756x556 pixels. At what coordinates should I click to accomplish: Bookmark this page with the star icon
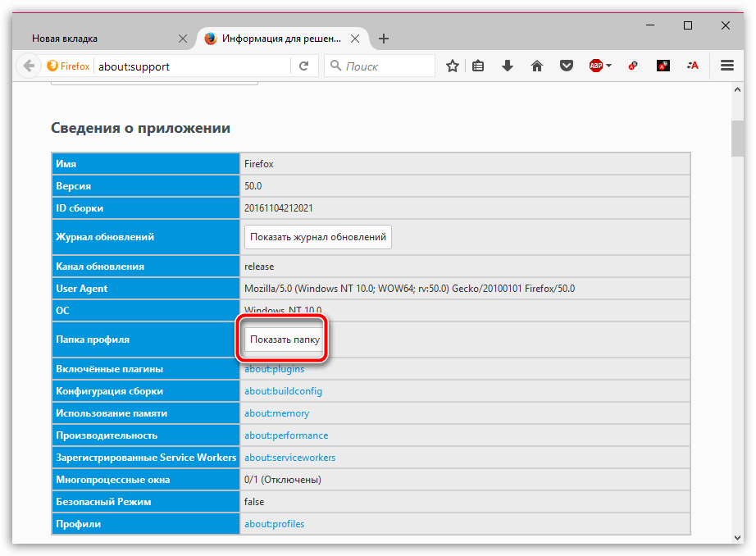[x=452, y=66]
